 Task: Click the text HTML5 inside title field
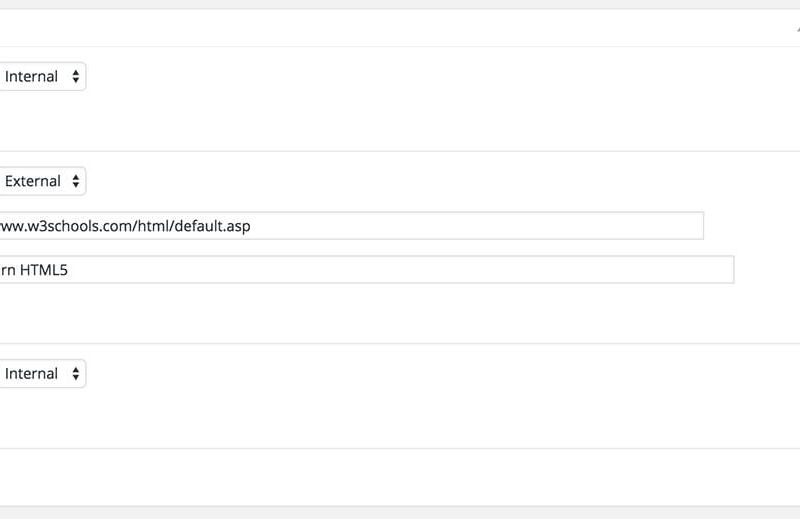tap(43, 270)
